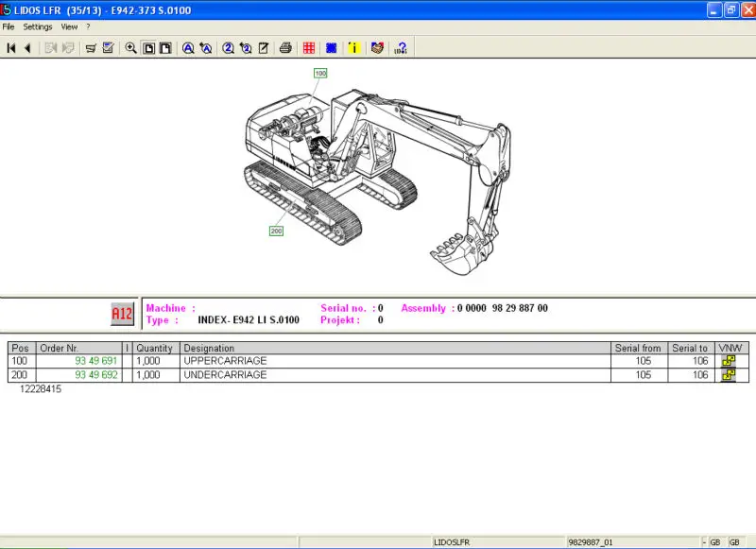Click the Serial to column header
Viewport: 756px width, 549px height.
point(691,348)
